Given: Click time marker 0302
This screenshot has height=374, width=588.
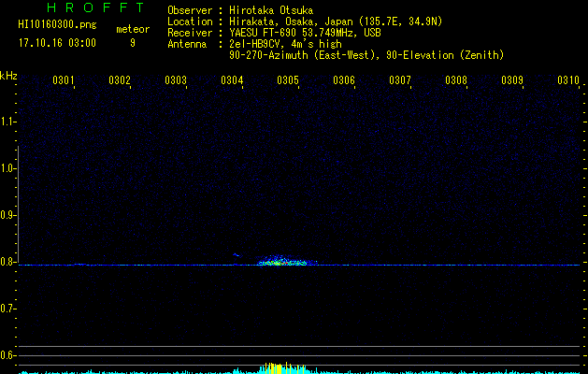Looking at the screenshot, I should point(120,79).
